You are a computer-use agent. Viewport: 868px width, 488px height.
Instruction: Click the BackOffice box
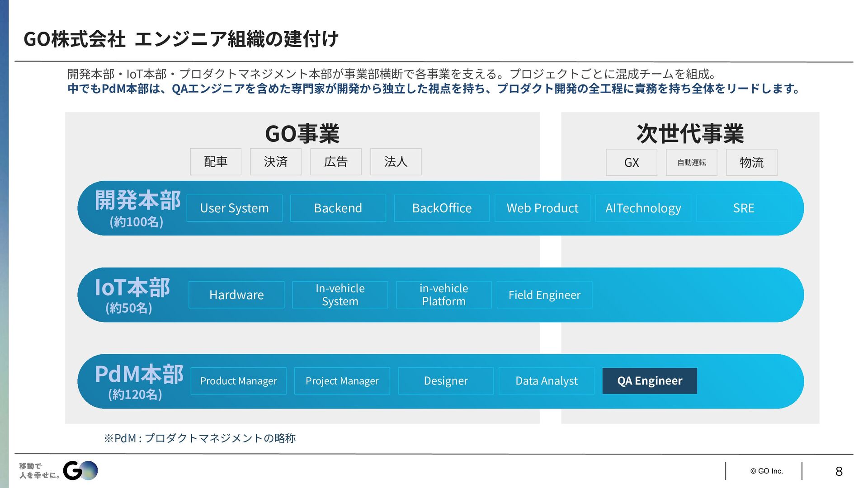point(442,208)
